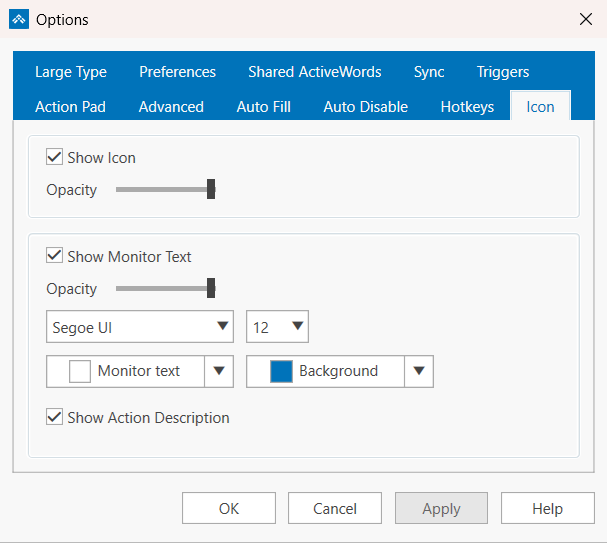Open the Preferences tab
This screenshot has height=543, width=607.
click(x=178, y=72)
